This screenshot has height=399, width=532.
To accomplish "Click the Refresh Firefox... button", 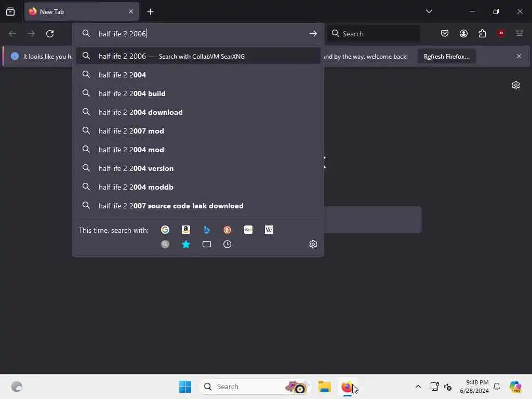I will click(446, 56).
